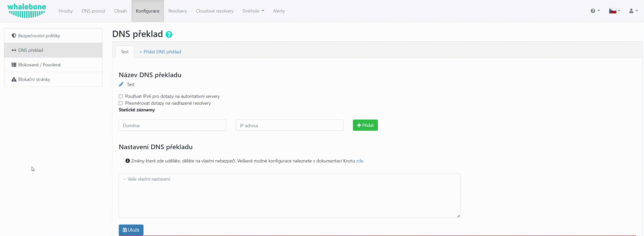Viewport: 644px width, 236px height.
Task: Click the warning triangle icon for Blokační stránky
Action: point(14,79)
